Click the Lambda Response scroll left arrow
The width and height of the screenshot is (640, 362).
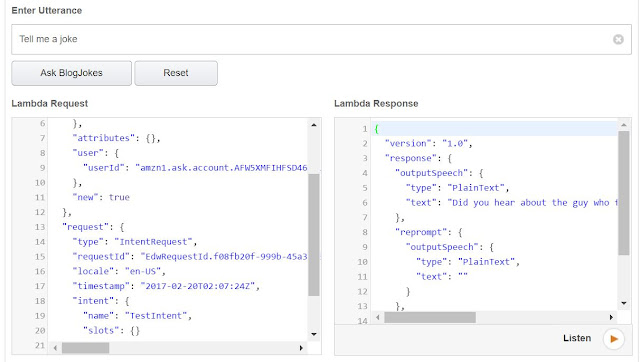tap(378, 317)
